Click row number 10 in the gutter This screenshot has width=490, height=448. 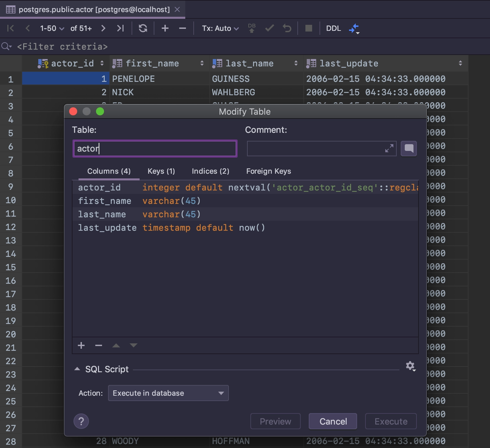tap(11, 200)
